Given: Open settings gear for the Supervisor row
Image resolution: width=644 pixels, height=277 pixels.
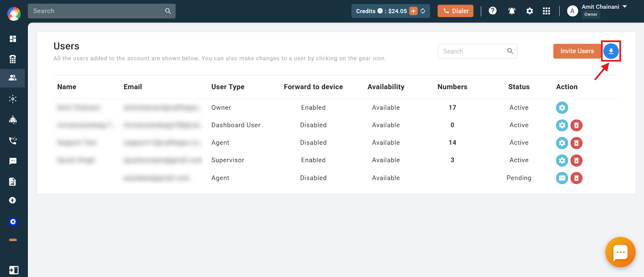Looking at the screenshot, I should click(562, 160).
